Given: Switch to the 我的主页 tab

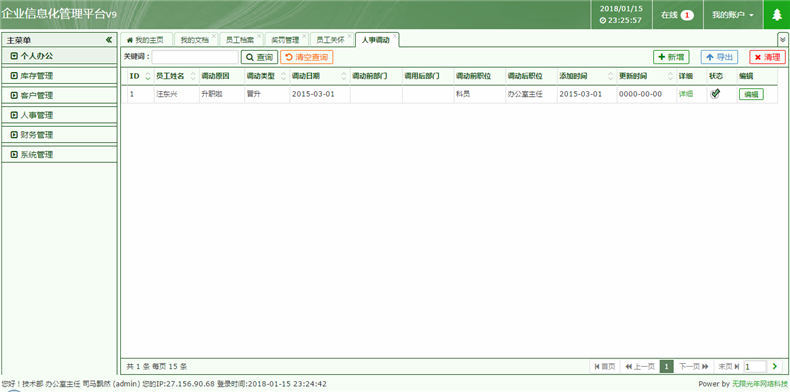Looking at the screenshot, I should 146,40.
